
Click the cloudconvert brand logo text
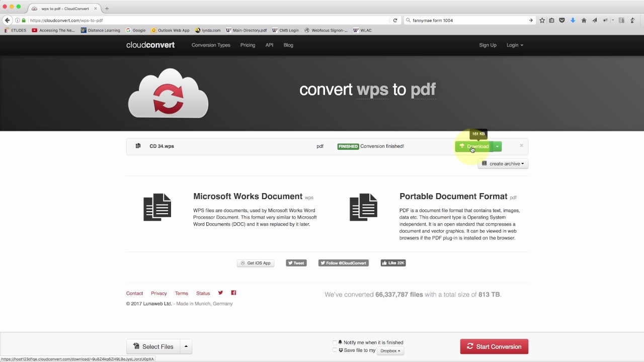150,45
